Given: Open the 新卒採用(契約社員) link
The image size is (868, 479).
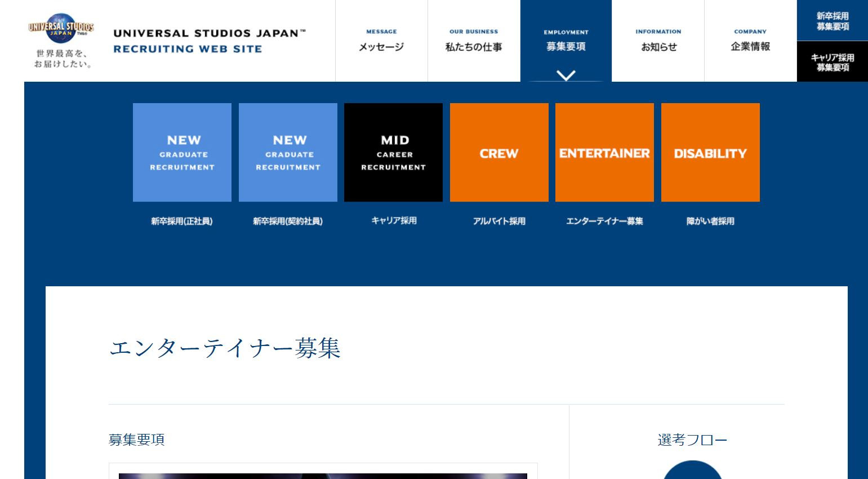Looking at the screenshot, I should 288,221.
